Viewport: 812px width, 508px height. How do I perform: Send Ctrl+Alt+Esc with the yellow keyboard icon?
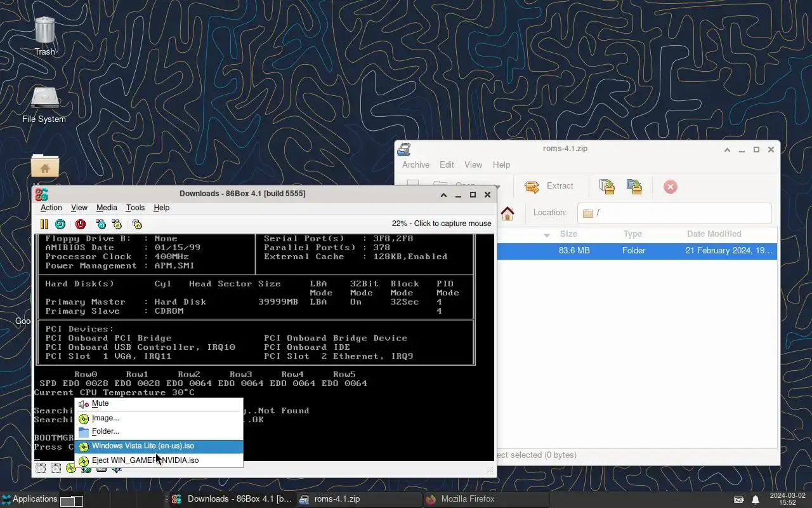click(117, 224)
